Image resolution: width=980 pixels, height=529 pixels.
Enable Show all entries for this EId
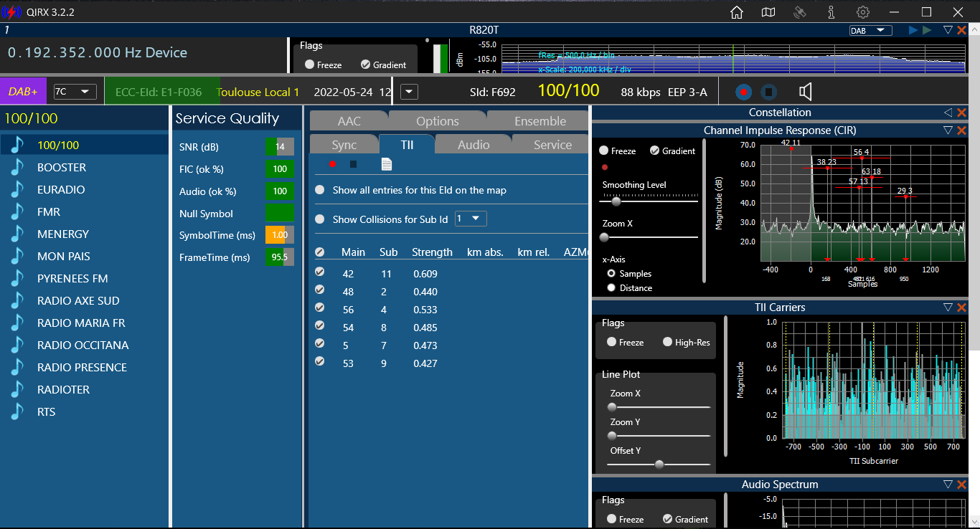pyautogui.click(x=319, y=190)
